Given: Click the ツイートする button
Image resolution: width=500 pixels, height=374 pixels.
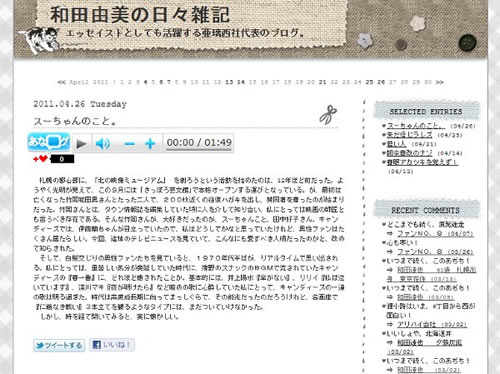Looking at the screenshot, I should pos(59,345).
